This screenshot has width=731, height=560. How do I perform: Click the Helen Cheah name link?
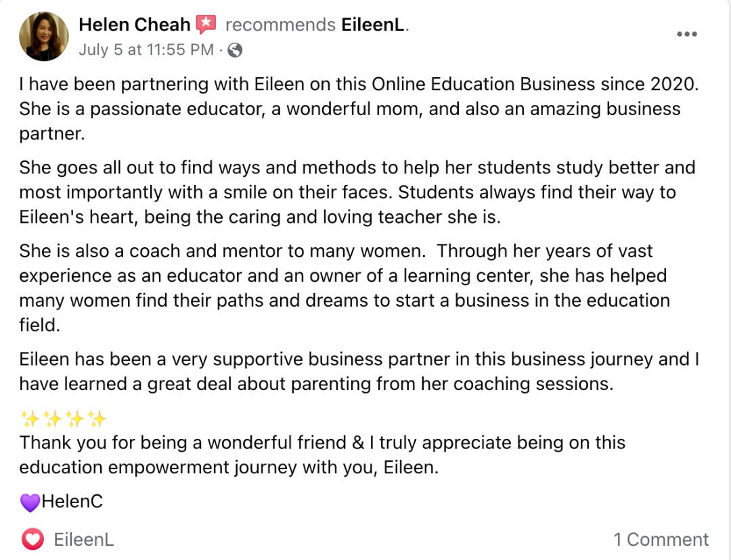click(x=134, y=25)
